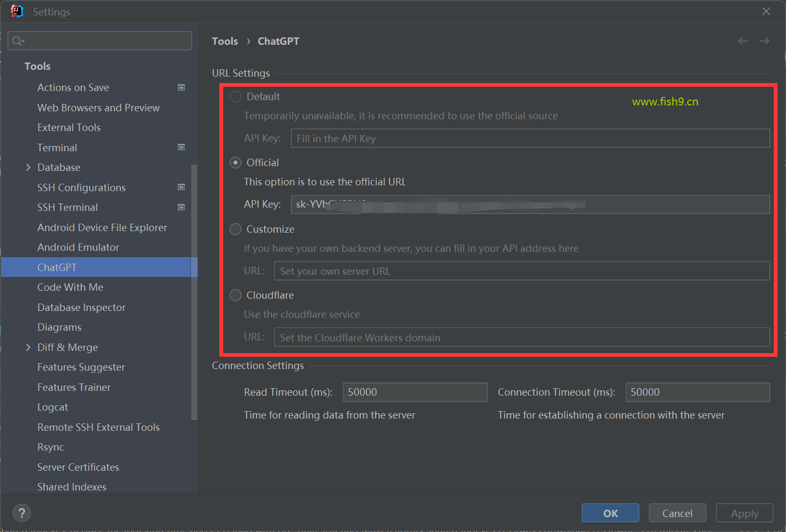
Task: Click the forward navigation arrow
Action: click(764, 41)
